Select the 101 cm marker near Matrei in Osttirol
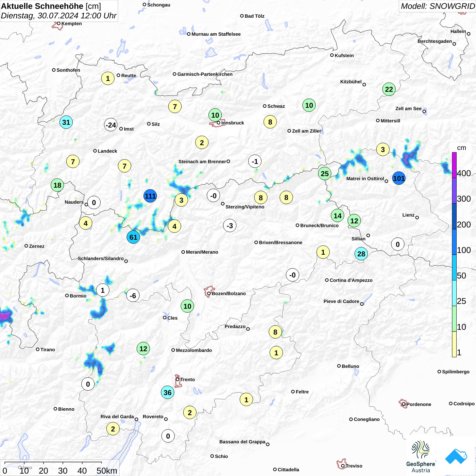The image size is (476, 476). tap(399, 178)
